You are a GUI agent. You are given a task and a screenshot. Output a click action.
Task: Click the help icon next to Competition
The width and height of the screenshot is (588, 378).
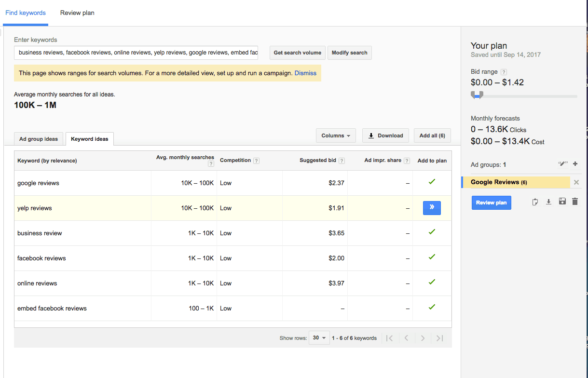click(x=256, y=161)
